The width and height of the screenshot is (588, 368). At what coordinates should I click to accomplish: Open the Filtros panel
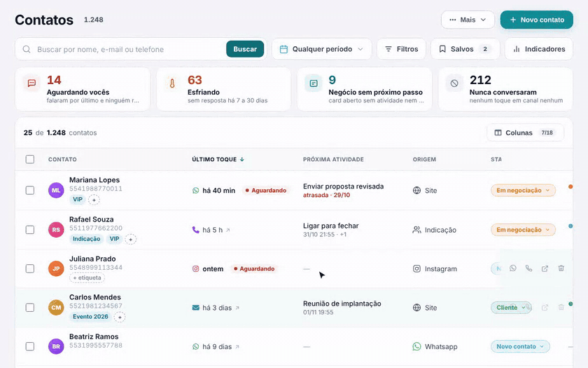pos(401,49)
